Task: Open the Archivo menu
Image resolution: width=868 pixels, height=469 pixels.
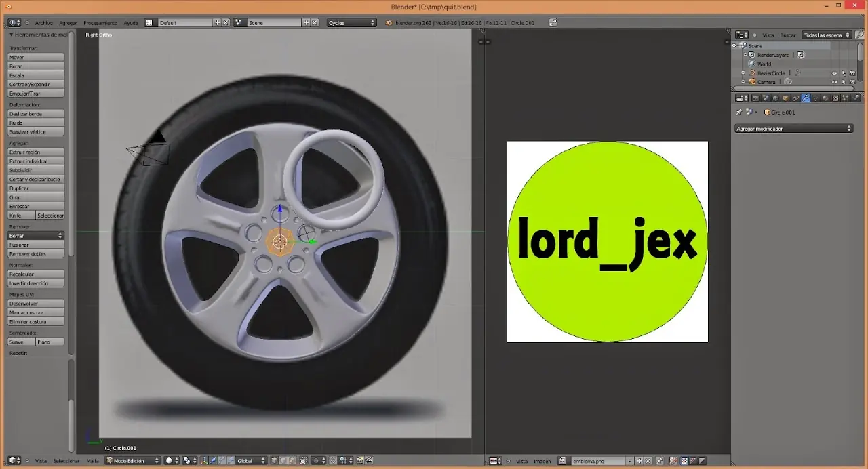Action: 44,23
